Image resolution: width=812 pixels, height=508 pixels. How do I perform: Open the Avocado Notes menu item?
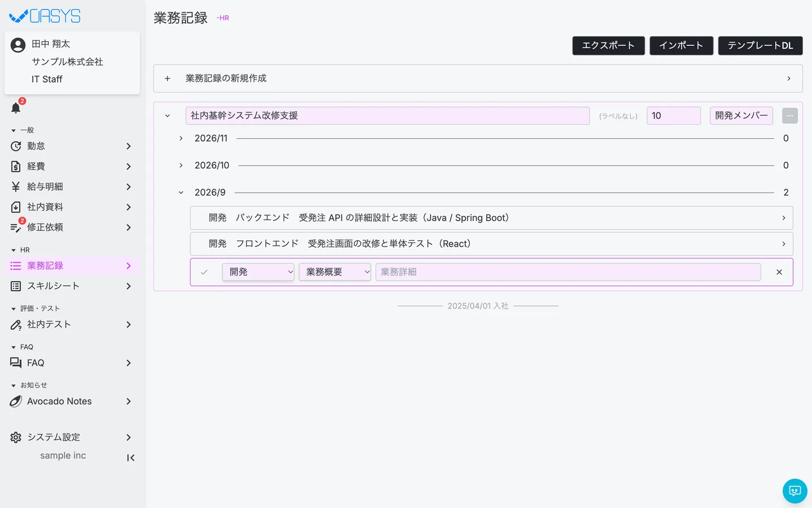(x=72, y=401)
